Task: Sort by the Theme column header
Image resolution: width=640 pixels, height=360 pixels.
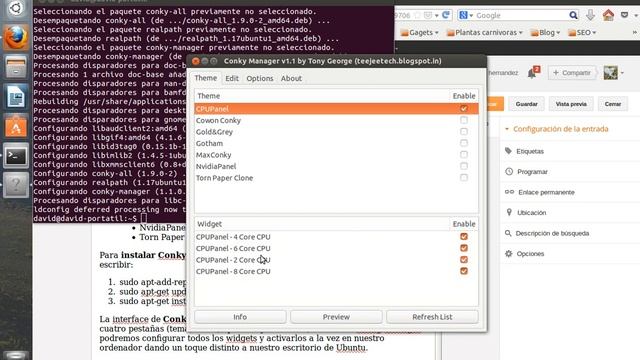Action: point(322,96)
